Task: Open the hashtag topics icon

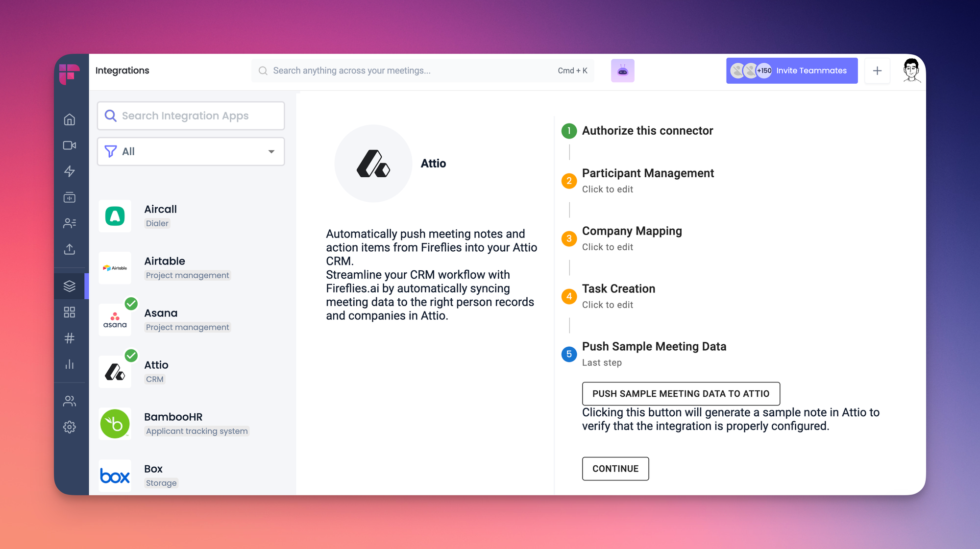Action: [70, 338]
